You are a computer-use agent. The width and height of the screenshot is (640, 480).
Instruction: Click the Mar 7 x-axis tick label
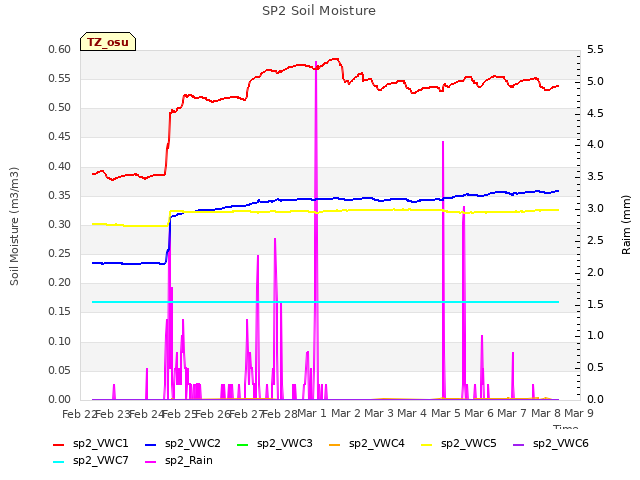coord(512,413)
